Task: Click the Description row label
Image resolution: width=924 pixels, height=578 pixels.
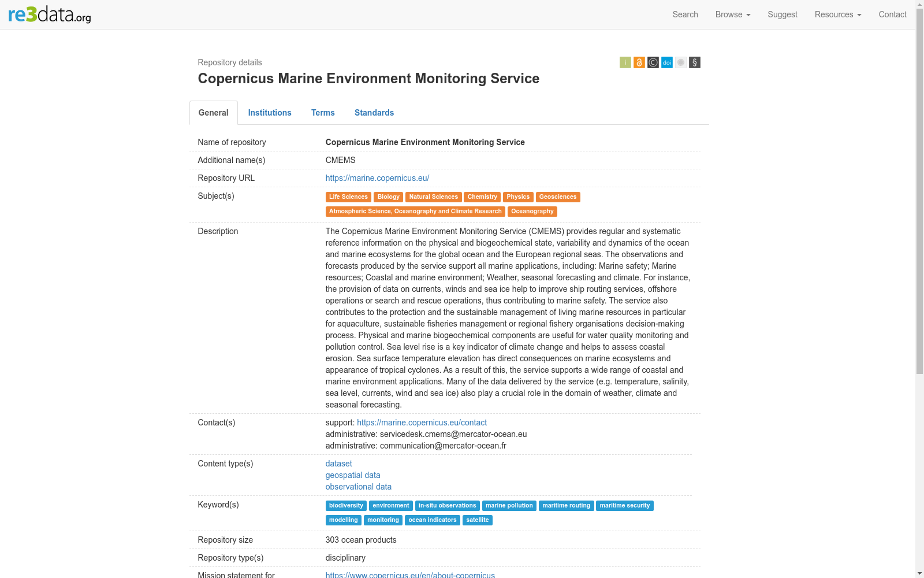Action: click(x=218, y=231)
